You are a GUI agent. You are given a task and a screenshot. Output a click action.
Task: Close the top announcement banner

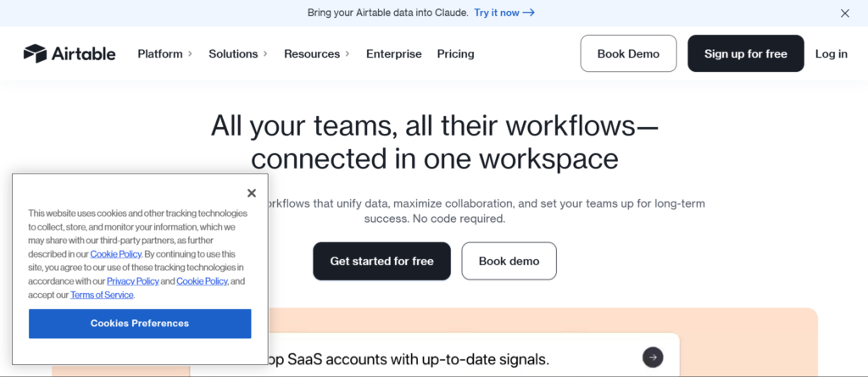click(x=844, y=13)
